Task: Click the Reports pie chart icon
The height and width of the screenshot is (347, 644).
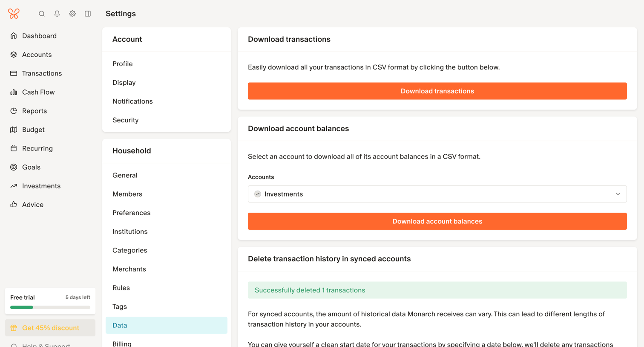Action: (14, 111)
